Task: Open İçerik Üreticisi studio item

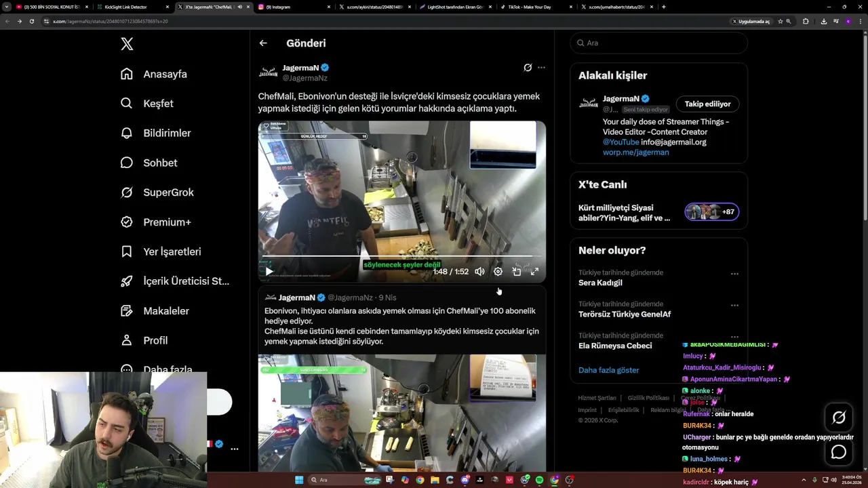Action: pyautogui.click(x=175, y=281)
